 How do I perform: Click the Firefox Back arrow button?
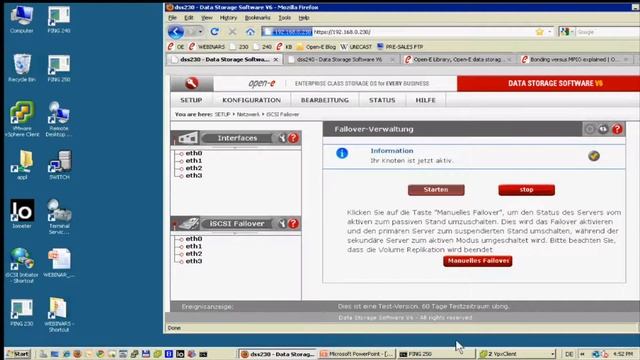click(x=176, y=32)
